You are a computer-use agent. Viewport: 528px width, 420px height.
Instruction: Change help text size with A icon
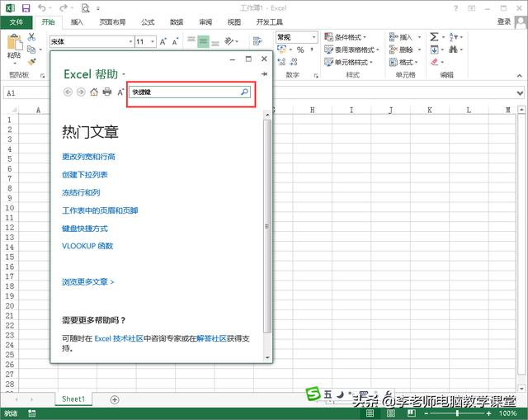click(120, 92)
